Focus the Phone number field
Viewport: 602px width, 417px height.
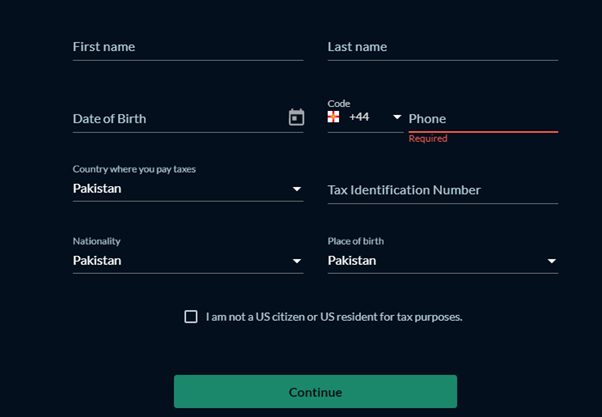[x=483, y=119]
